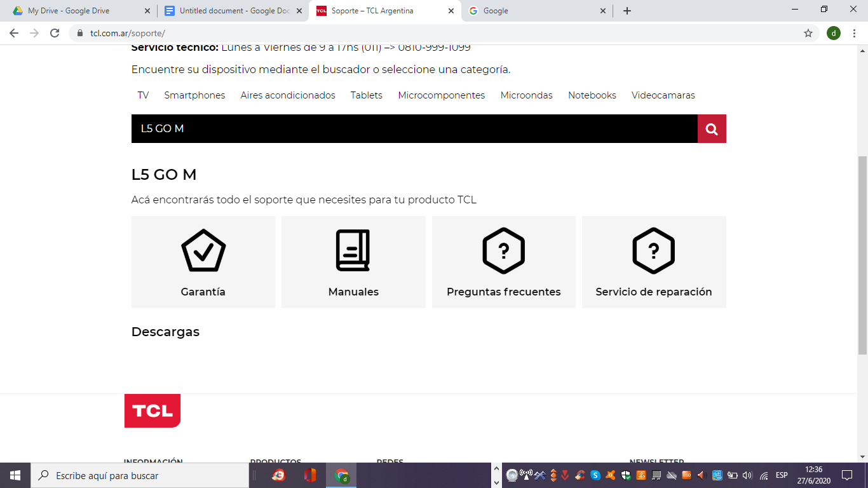
Task: Open Chrome from the taskbar
Action: 342,475
